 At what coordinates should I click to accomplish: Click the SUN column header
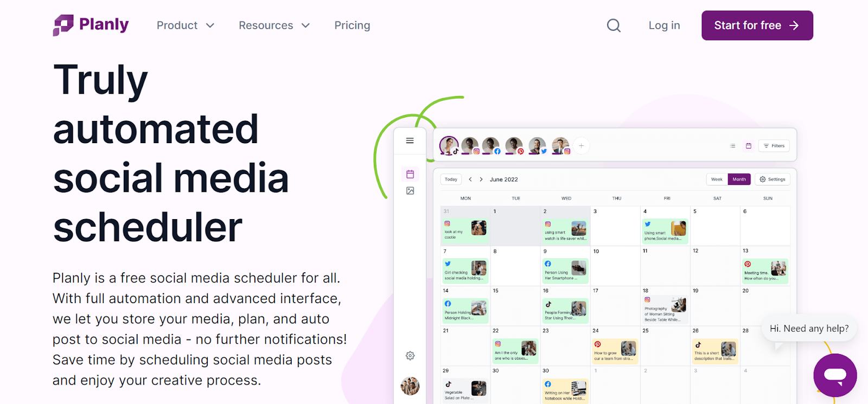tap(768, 198)
